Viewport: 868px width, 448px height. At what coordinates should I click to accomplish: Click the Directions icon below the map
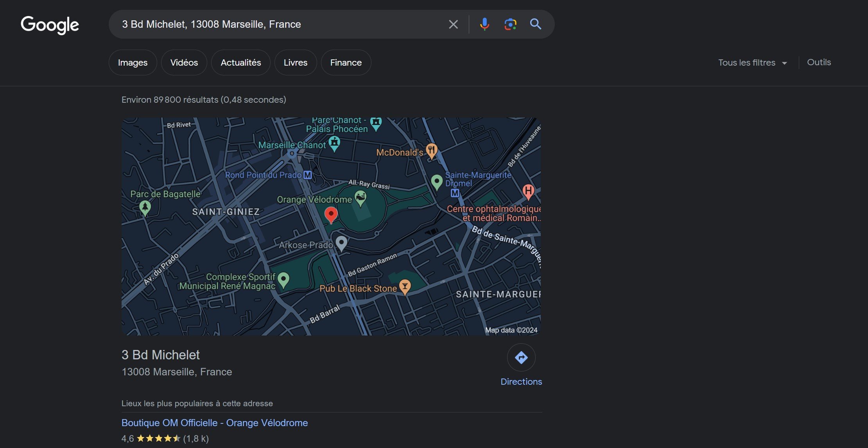pos(521,357)
